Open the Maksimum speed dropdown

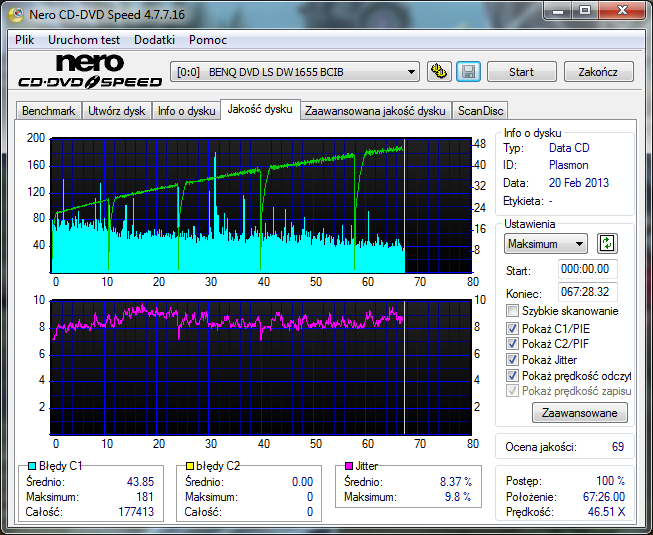546,244
